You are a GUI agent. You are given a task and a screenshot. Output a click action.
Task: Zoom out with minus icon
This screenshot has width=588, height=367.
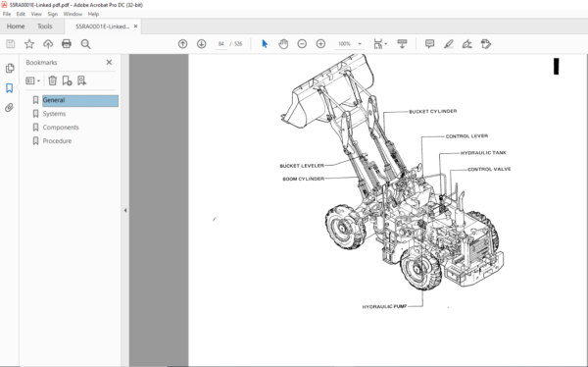pos(302,44)
